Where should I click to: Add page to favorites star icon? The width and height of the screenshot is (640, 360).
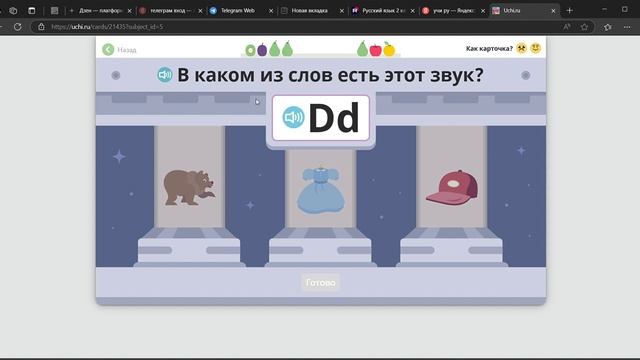(x=584, y=27)
